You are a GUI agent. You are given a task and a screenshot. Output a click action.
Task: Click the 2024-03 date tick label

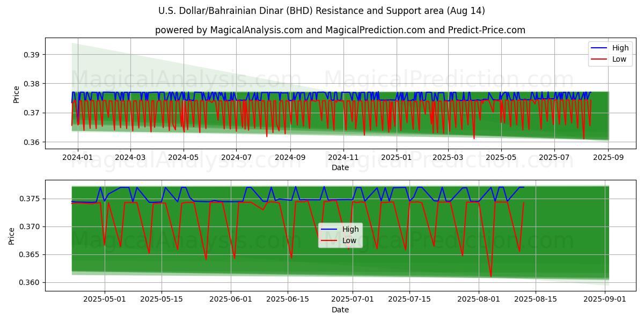[x=130, y=158]
